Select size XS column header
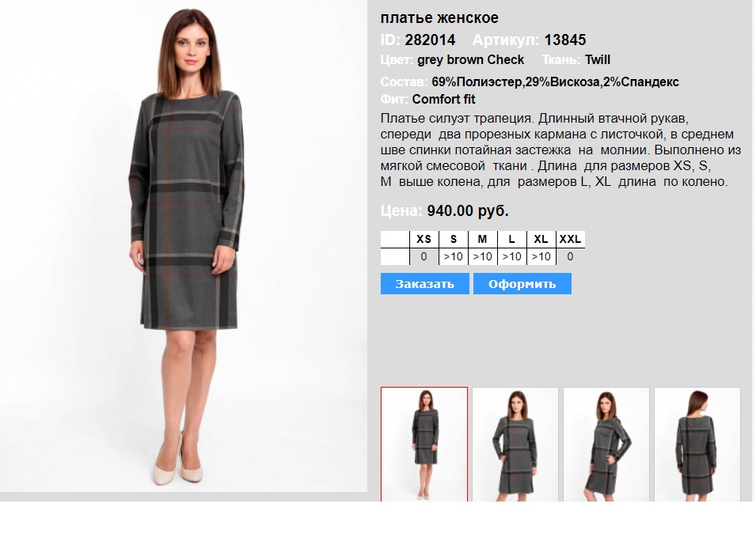This screenshot has width=756, height=553. [x=424, y=239]
